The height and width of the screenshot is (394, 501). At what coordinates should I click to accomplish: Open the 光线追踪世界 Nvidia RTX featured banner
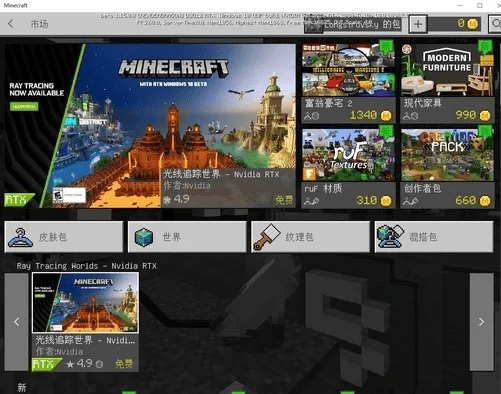tap(150, 126)
